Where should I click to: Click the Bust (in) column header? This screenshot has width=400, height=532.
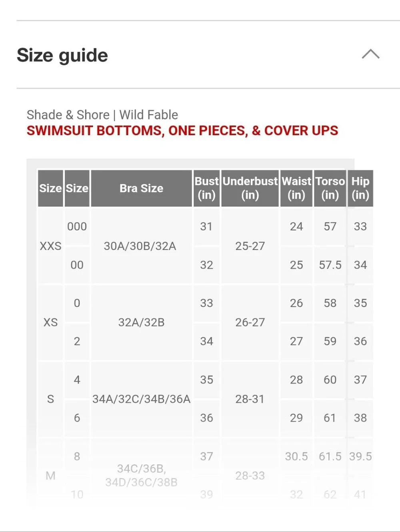[206, 188]
